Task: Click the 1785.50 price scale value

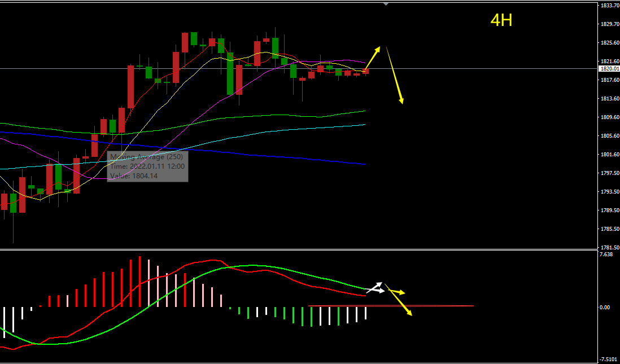Action: coord(609,229)
